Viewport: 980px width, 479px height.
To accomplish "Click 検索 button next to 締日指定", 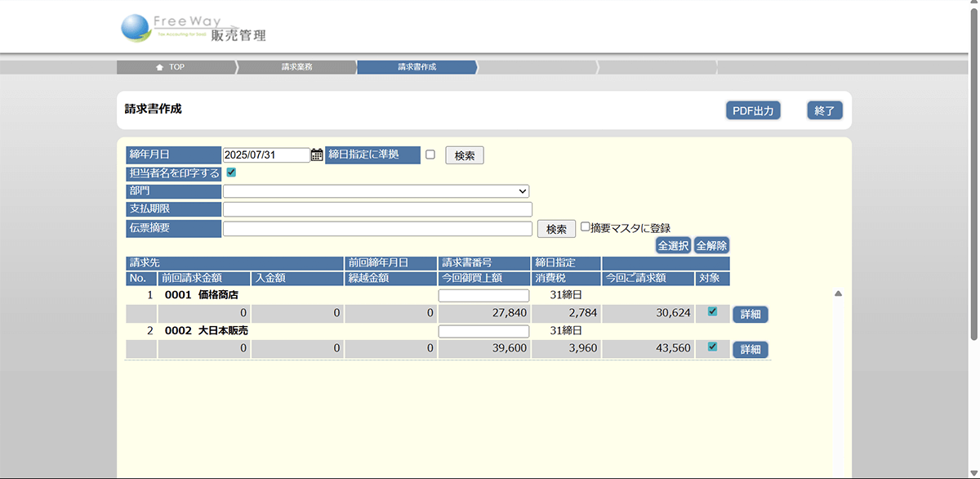I will tap(464, 155).
